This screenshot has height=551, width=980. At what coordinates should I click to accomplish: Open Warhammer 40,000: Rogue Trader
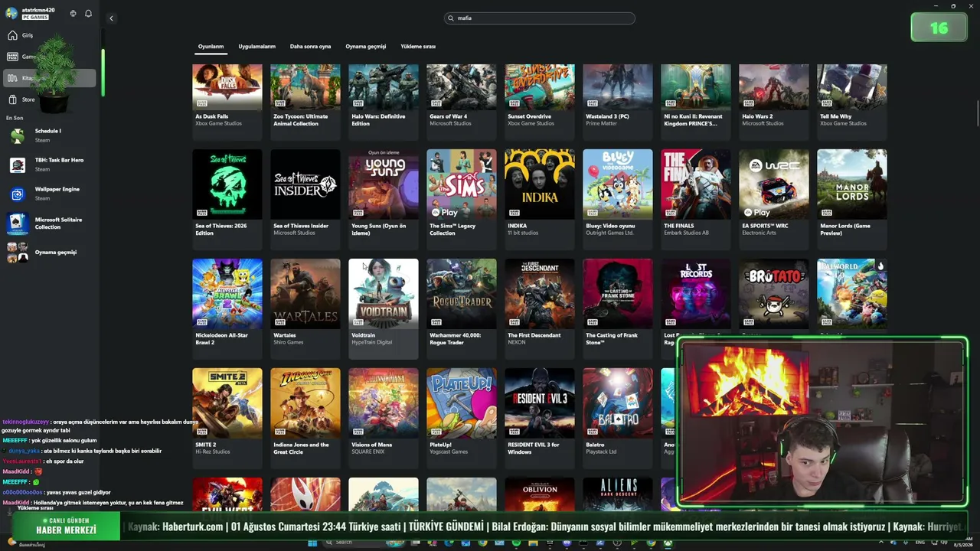tap(462, 308)
